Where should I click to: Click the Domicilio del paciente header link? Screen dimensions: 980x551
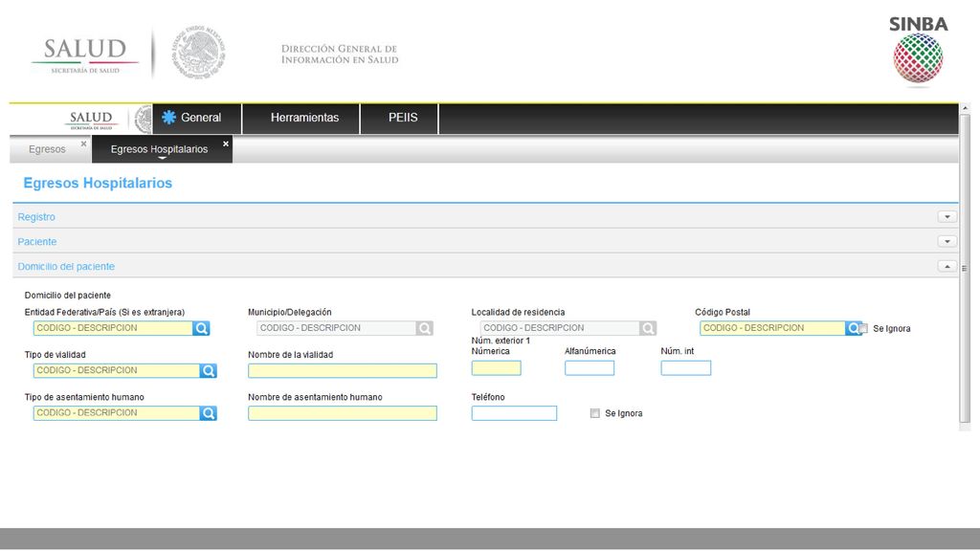pyautogui.click(x=66, y=266)
